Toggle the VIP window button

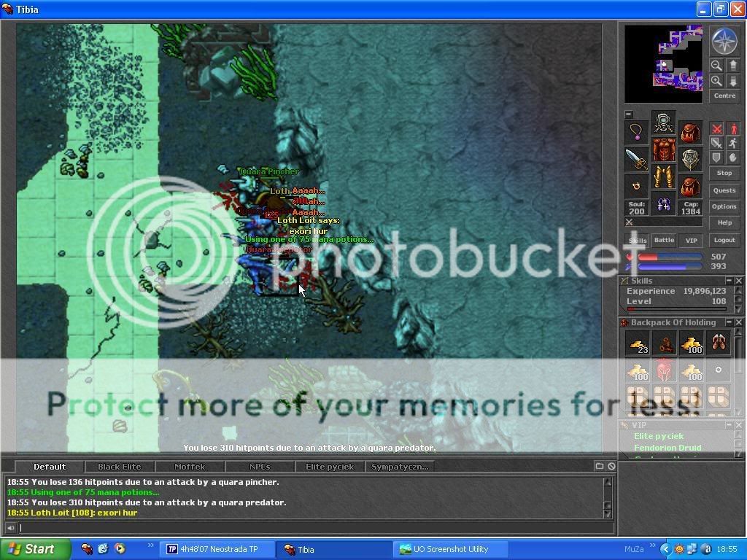pyautogui.click(x=691, y=241)
